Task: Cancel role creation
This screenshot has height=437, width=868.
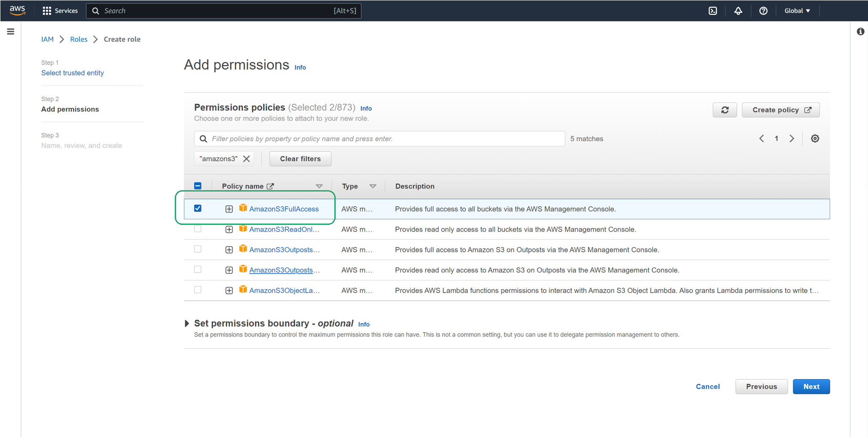Action: tap(708, 386)
